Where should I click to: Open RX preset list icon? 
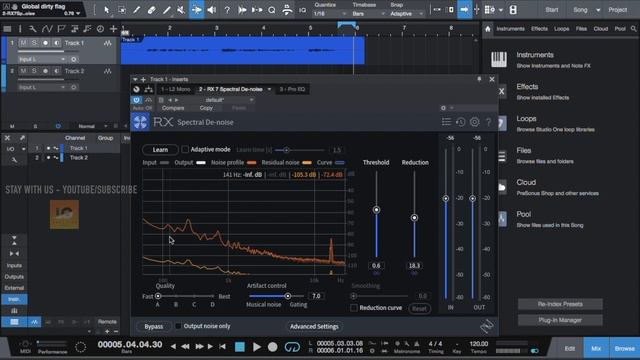pyautogui.click(x=446, y=122)
